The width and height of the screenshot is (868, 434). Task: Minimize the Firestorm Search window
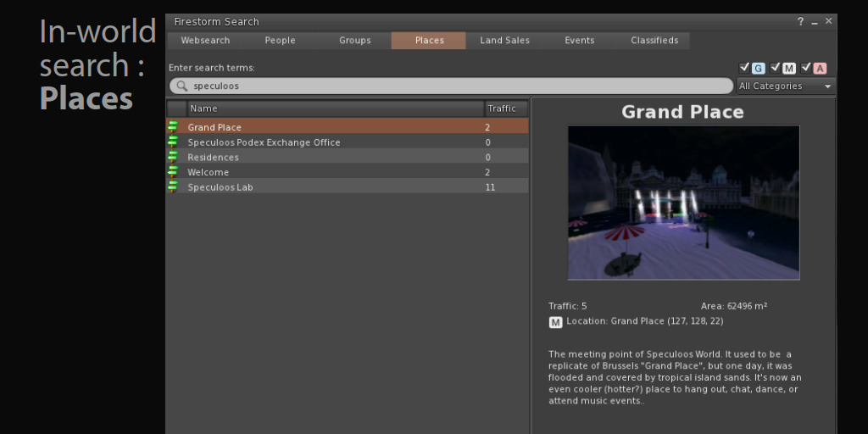click(x=815, y=22)
